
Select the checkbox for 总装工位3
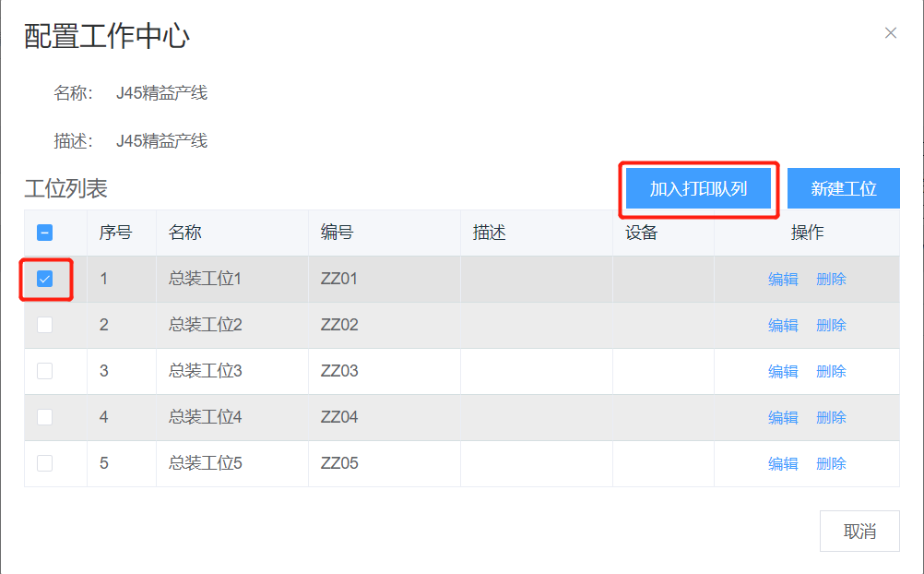pyautogui.click(x=44, y=371)
